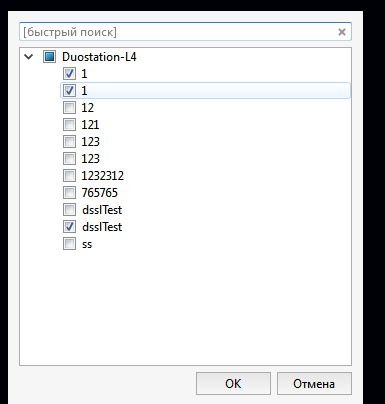Collapse the Duostation-L4 tree node chevron
The height and width of the screenshot is (404, 385).
[29, 57]
